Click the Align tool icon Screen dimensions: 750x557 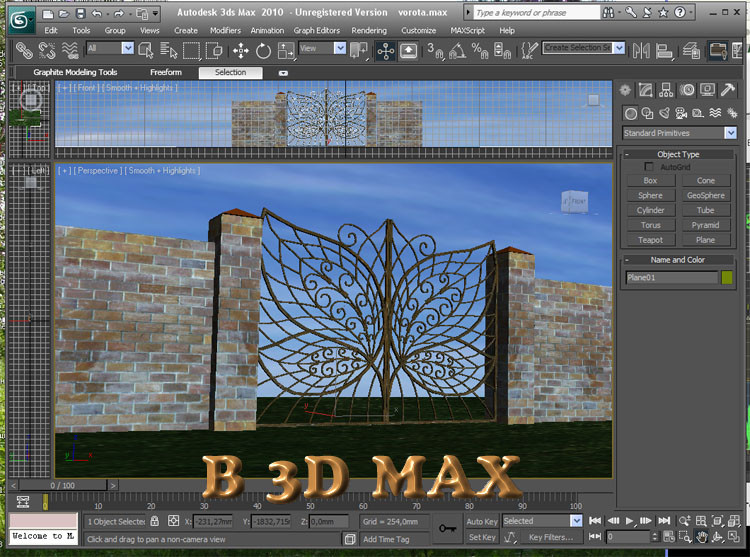(664, 50)
